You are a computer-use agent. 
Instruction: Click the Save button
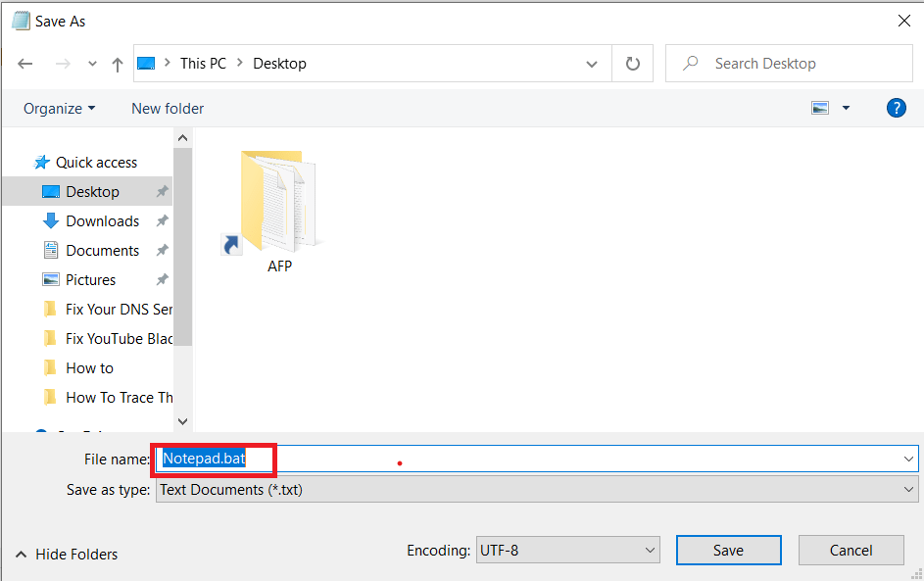[x=728, y=550]
